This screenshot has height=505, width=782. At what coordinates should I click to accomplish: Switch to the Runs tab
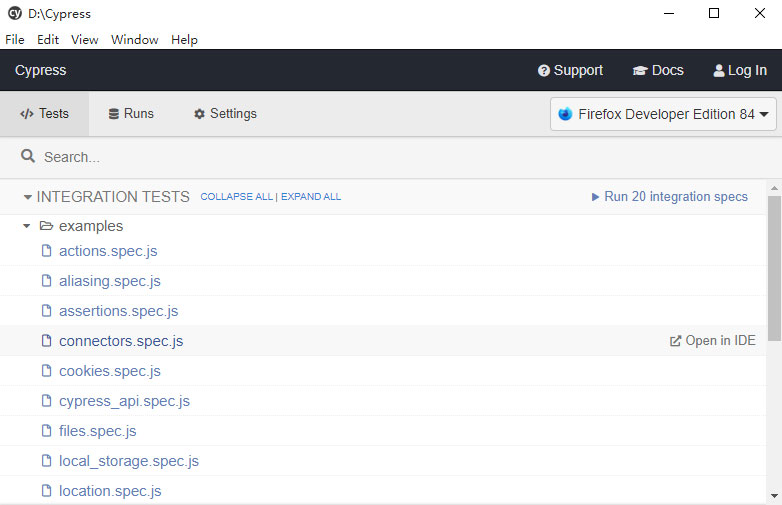click(131, 114)
